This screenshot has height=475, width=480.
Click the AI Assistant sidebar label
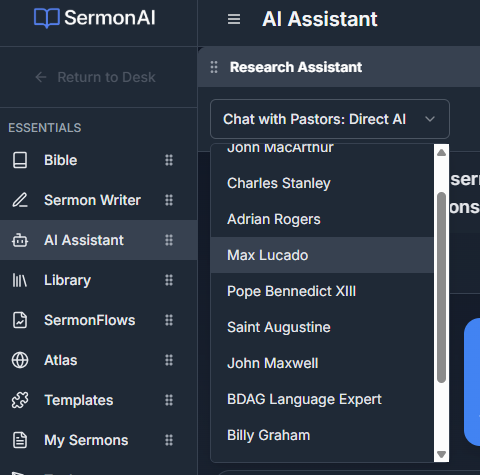[84, 240]
